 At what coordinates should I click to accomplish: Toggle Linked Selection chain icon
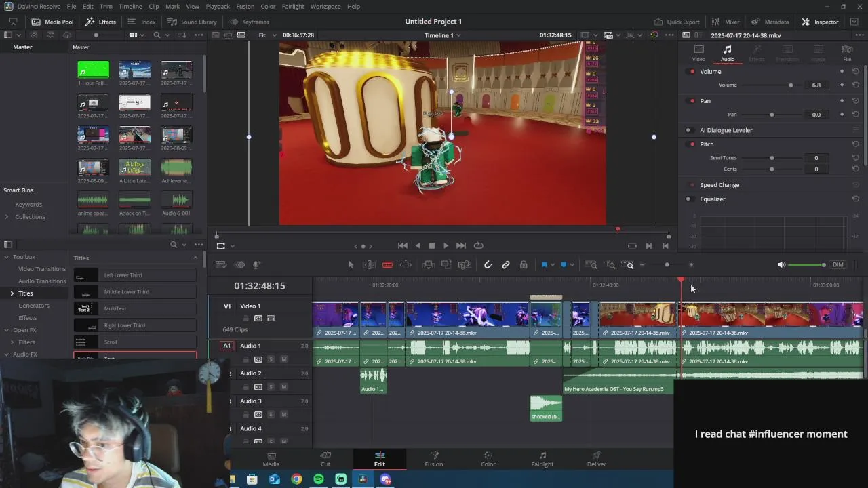pyautogui.click(x=506, y=265)
